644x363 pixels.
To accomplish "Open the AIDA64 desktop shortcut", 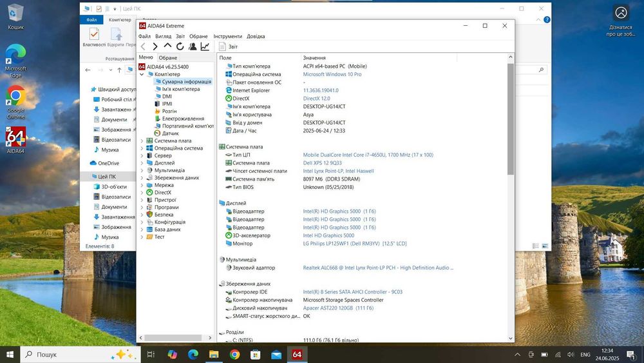I will coord(15,140).
